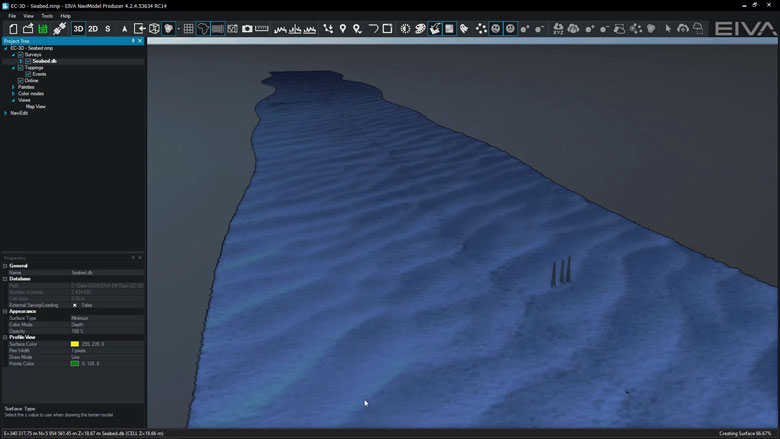Click the save project icon
This screenshot has height=439, width=780.
[x=43, y=29]
